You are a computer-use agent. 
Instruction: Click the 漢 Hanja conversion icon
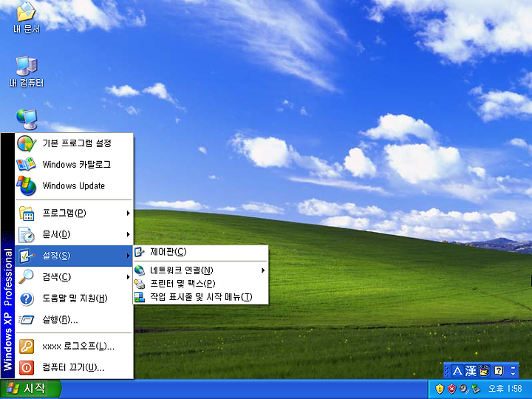(471, 371)
